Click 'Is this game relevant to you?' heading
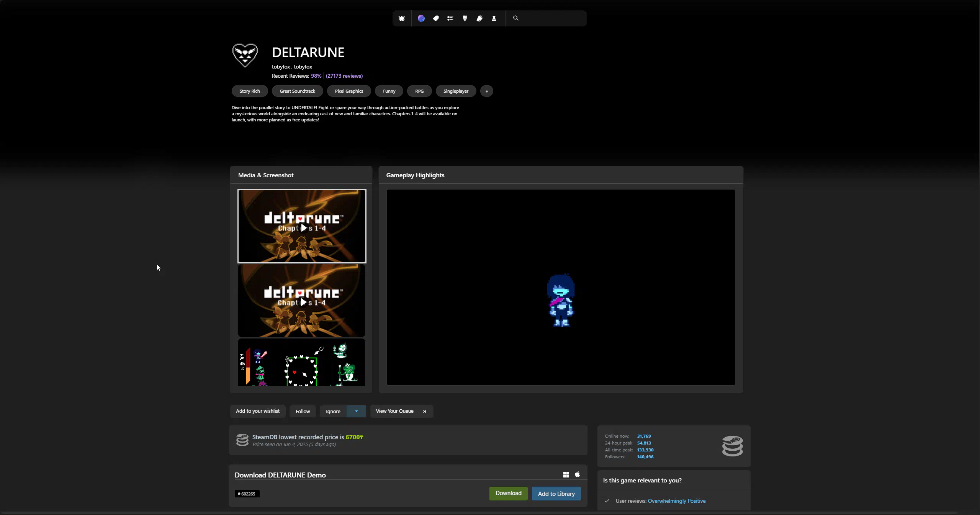Viewport: 980px width, 515px height. point(642,480)
